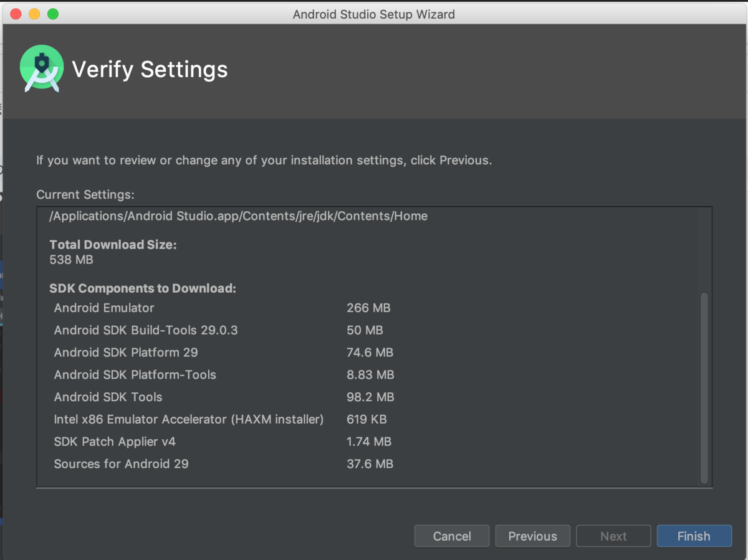
Task: Click the Total Download Size heading
Action: [x=113, y=245]
